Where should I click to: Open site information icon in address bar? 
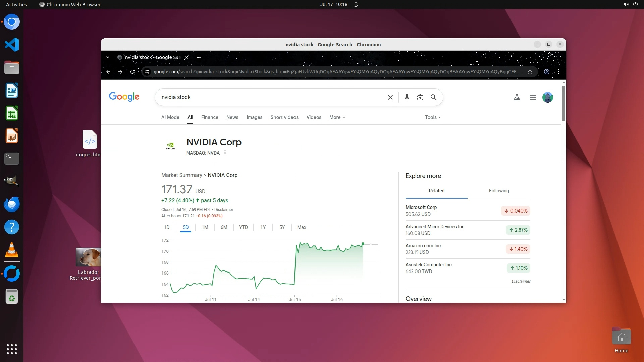pos(147,72)
